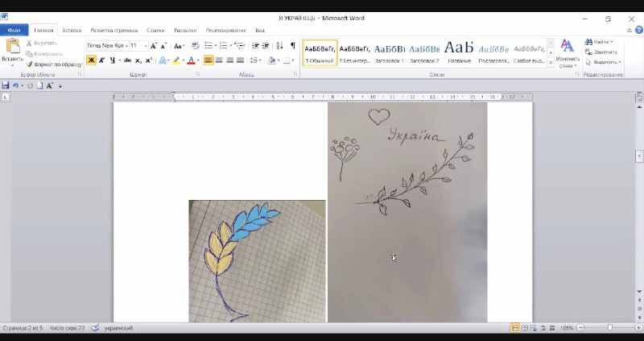Switch to the Page Layout (Разметка страницы) tab
This screenshot has height=341, width=644.
114,31
